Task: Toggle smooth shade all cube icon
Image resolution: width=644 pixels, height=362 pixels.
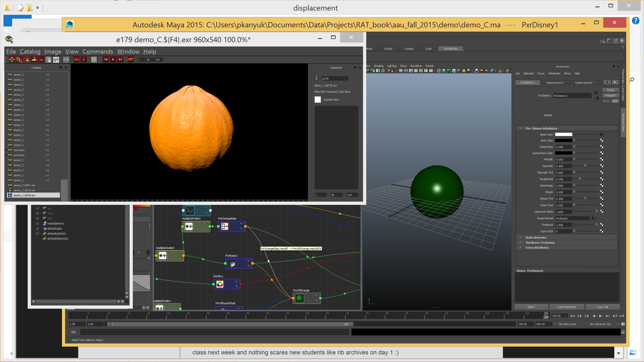Action: point(444,71)
